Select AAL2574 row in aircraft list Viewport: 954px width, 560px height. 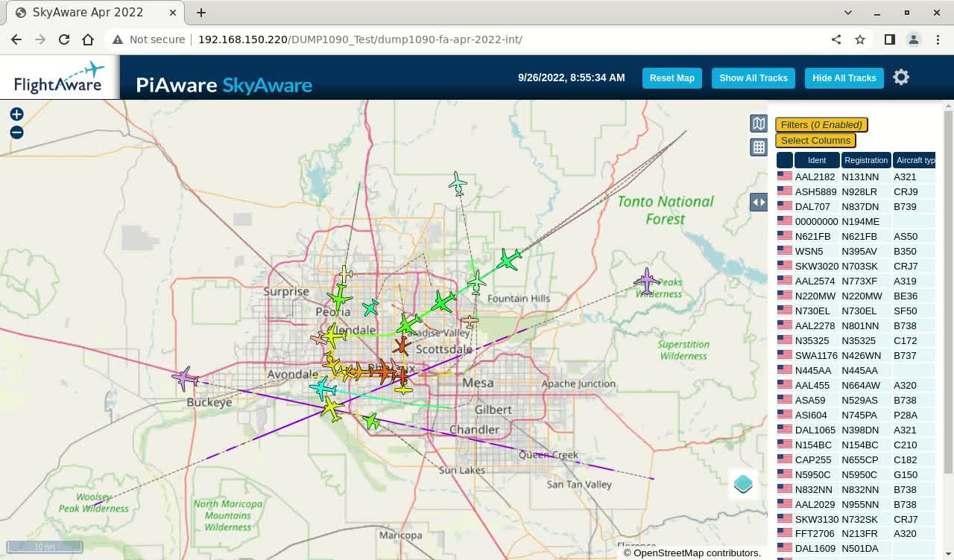pos(856,281)
